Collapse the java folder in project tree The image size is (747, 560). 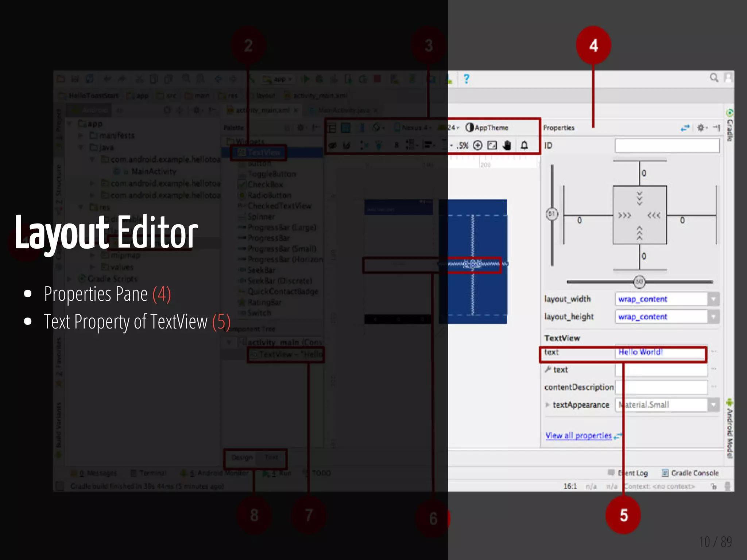coord(81,148)
